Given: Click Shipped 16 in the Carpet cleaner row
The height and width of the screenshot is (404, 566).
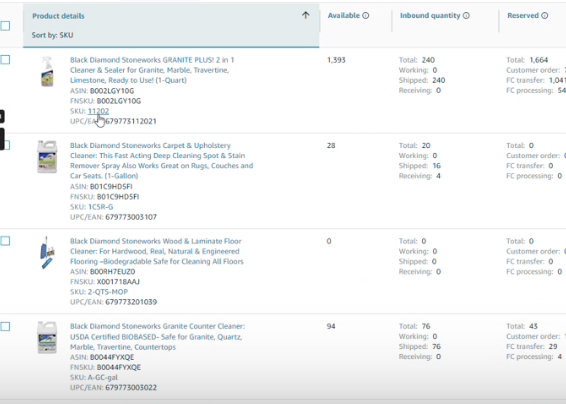Looking at the screenshot, I should (x=436, y=166).
